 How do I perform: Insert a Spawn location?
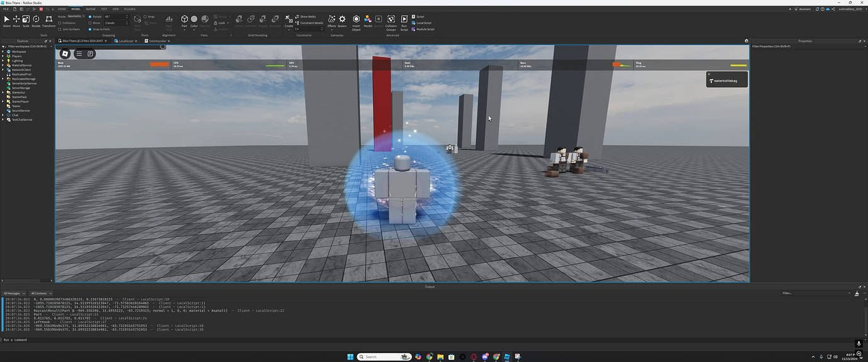[x=342, y=19]
